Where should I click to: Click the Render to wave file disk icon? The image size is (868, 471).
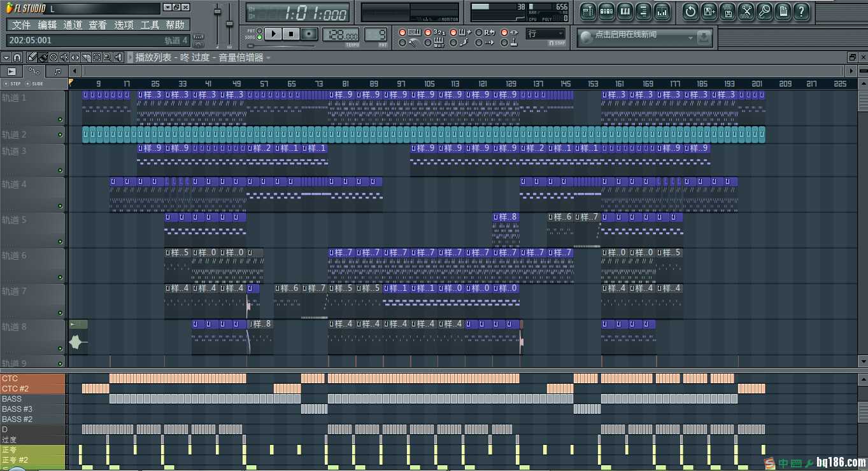tap(727, 11)
